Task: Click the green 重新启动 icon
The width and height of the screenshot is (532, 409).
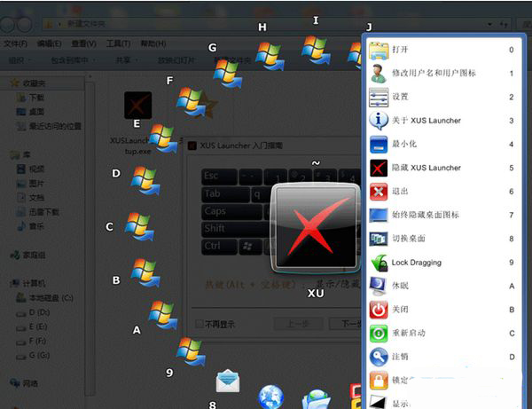Action: pyautogui.click(x=379, y=334)
